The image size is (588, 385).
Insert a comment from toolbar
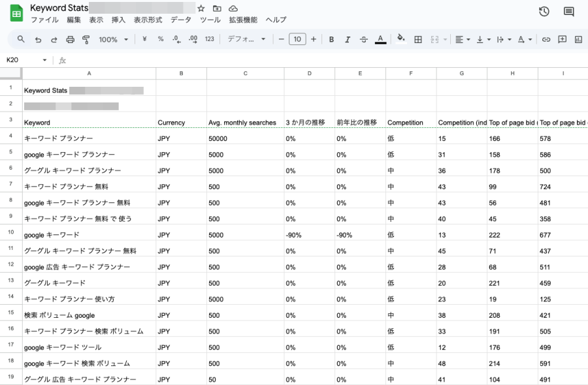pyautogui.click(x=562, y=39)
